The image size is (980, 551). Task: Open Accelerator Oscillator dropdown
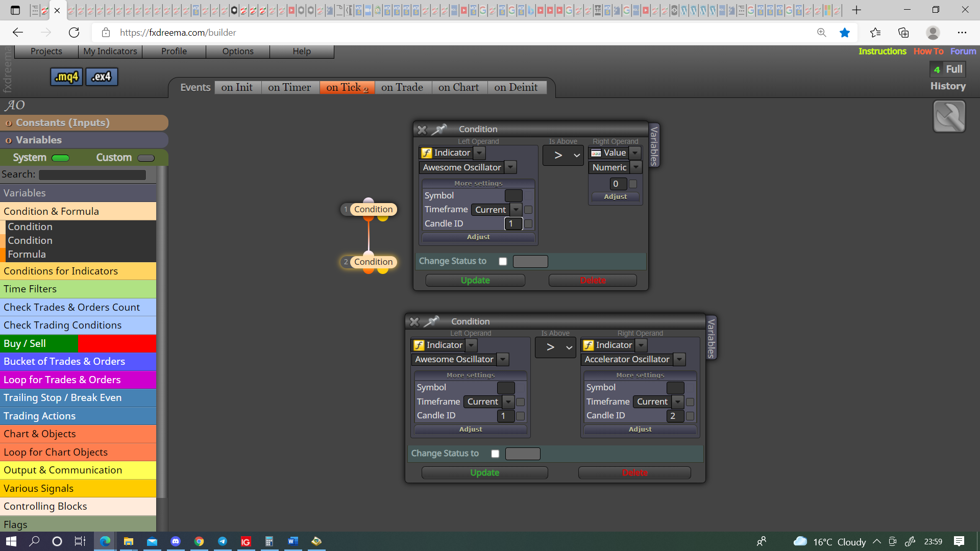[679, 360]
